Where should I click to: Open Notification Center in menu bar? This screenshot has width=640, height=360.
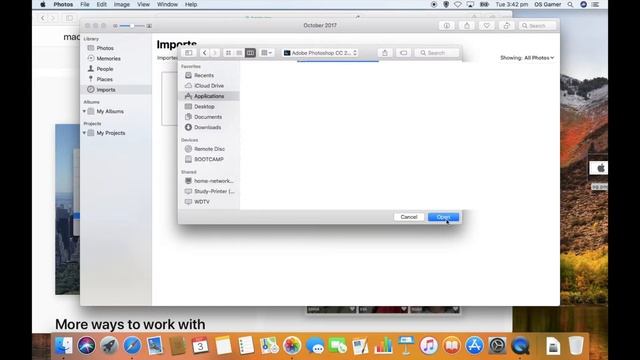pos(596,4)
